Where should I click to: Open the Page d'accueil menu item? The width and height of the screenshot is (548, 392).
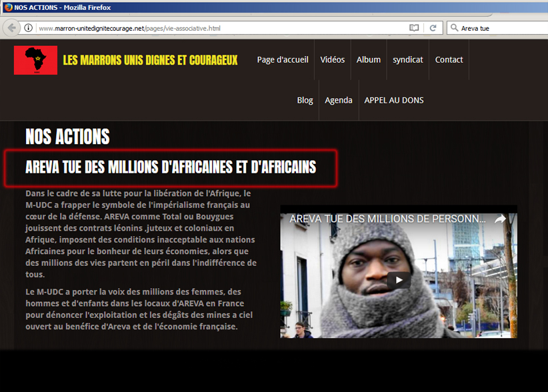click(x=283, y=60)
